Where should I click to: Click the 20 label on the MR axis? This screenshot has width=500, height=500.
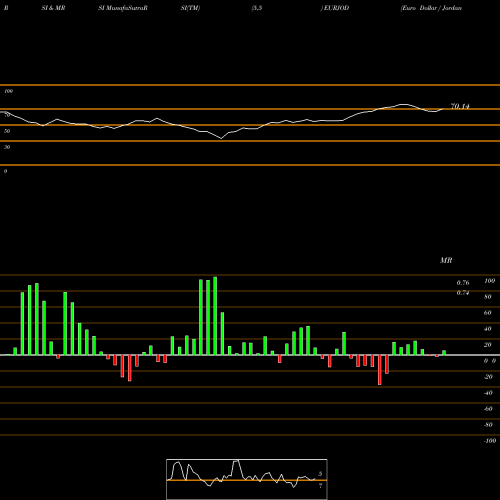(488, 345)
